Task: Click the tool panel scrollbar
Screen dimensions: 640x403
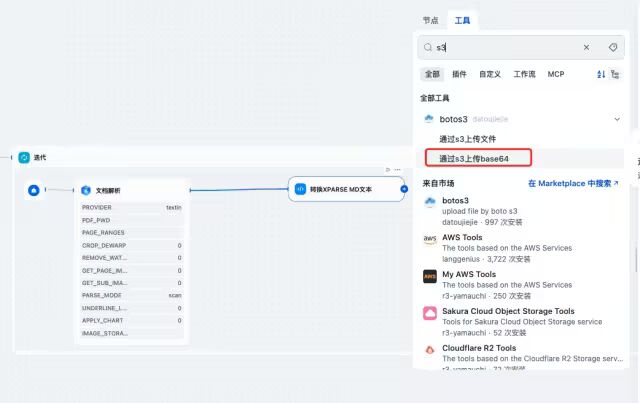Action: click(x=636, y=259)
